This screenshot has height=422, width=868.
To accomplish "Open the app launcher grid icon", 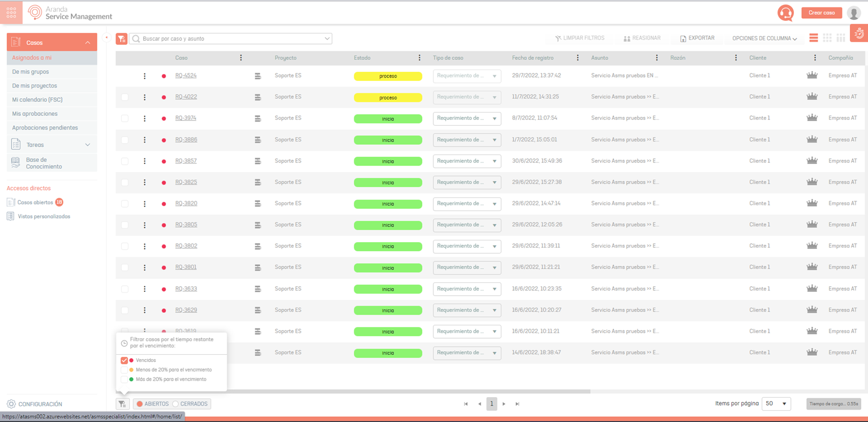I will pos(11,12).
